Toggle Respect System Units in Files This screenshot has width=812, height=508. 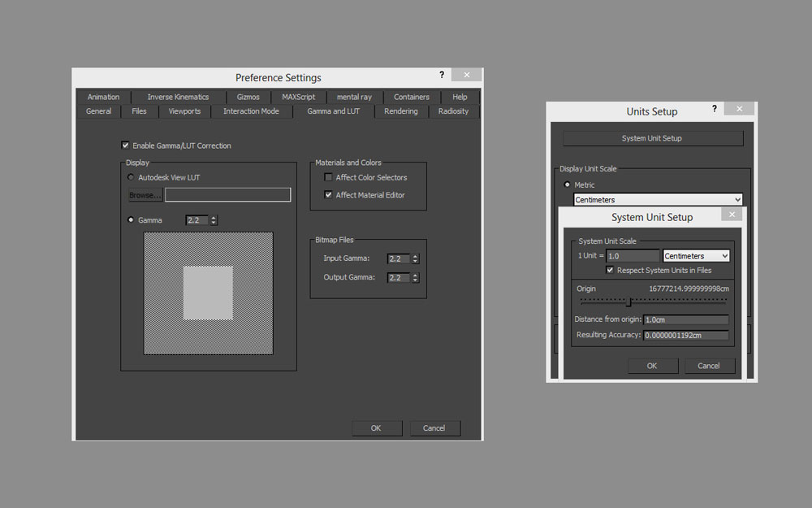click(x=610, y=270)
